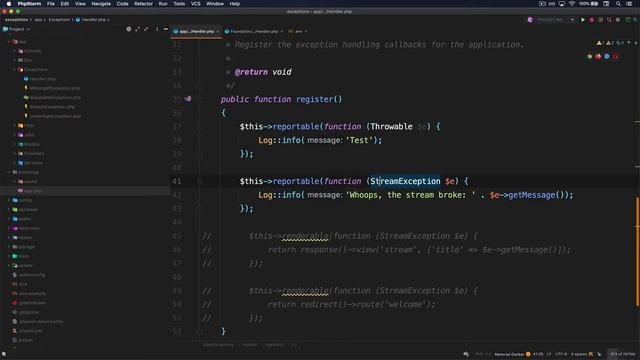Click the Debug bug icon
The width and height of the screenshot is (640, 360).
pos(591,20)
